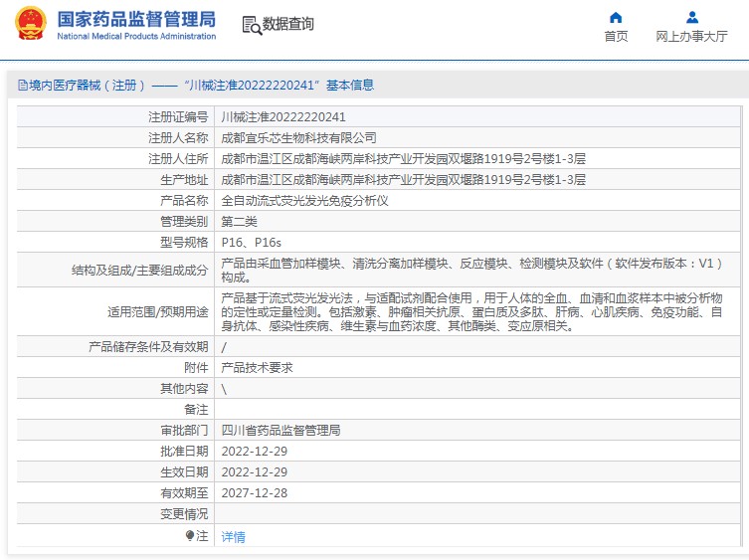This screenshot has height=560, width=749.
Task: Click the national emblem logo icon
Action: coord(31,24)
